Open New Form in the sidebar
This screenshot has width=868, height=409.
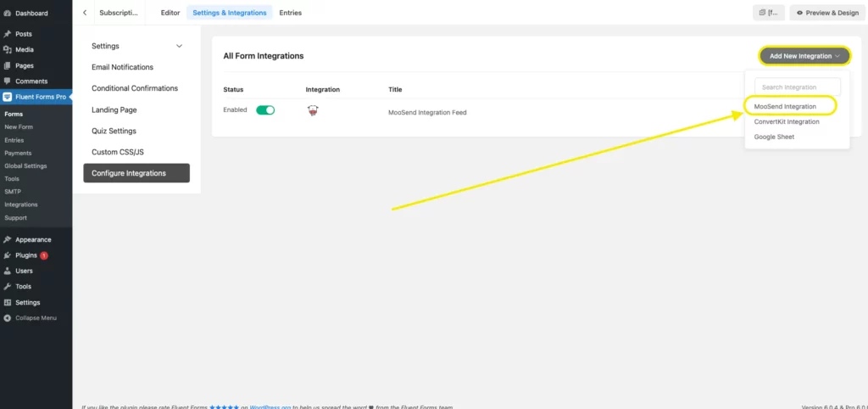pyautogui.click(x=19, y=127)
